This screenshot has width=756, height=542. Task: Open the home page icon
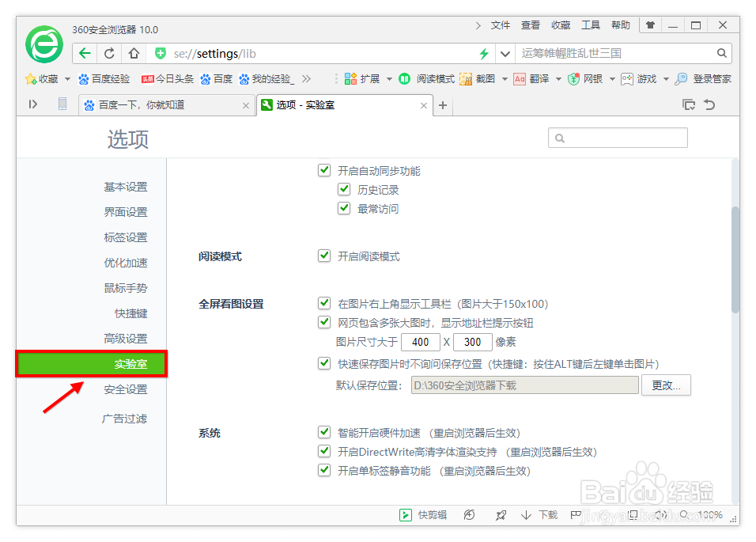(134, 54)
